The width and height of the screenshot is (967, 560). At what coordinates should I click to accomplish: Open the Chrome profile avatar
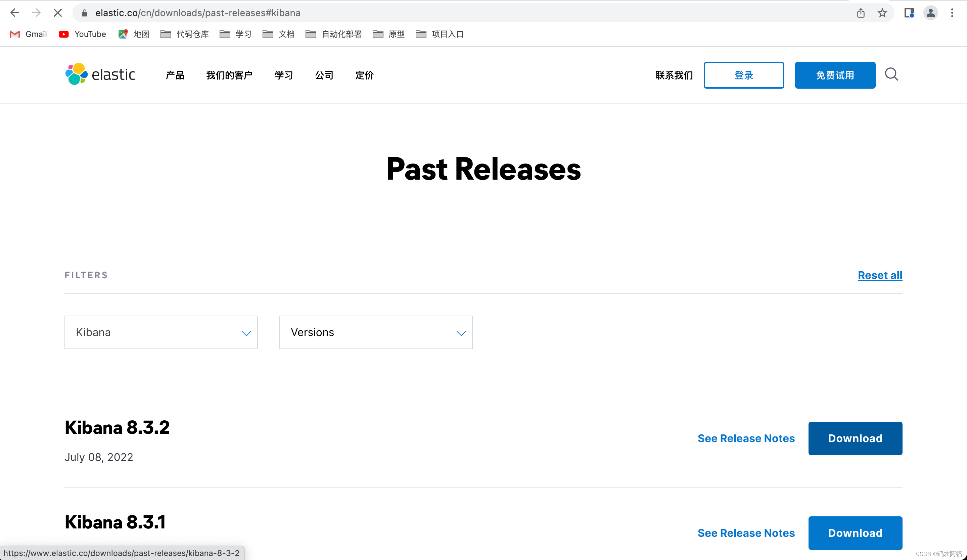click(x=930, y=13)
